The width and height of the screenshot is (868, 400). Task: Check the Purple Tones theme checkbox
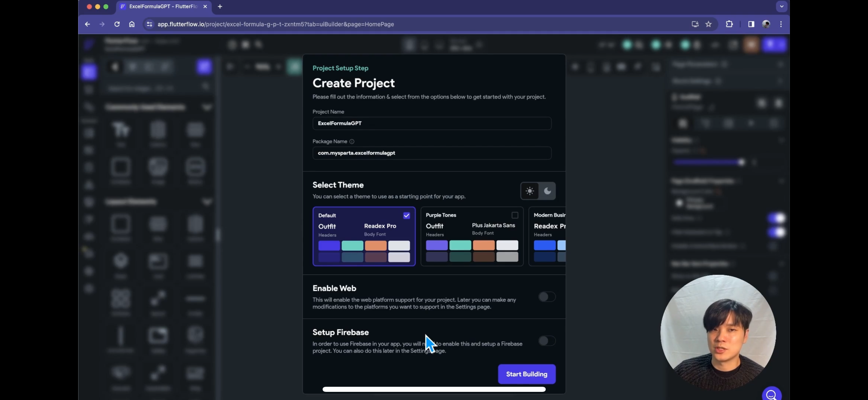[515, 215]
